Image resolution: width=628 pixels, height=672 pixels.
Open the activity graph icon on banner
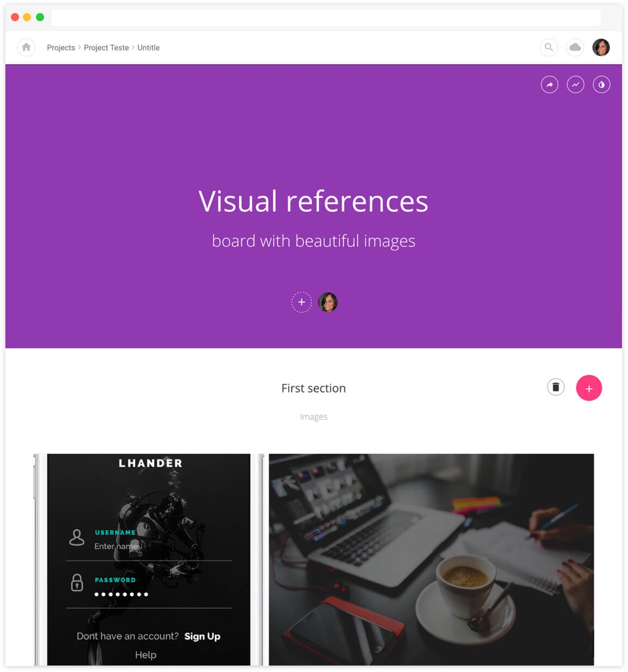[x=576, y=84]
